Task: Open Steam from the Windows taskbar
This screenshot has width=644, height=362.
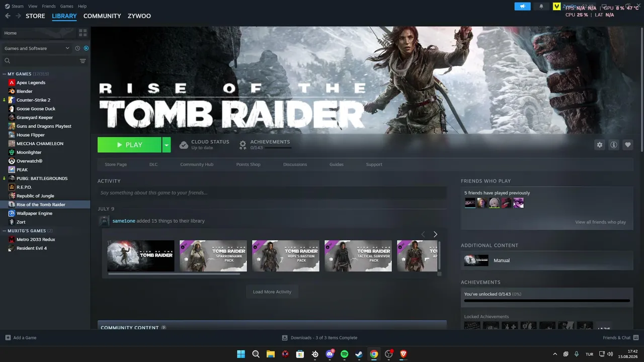Action: [x=359, y=354]
